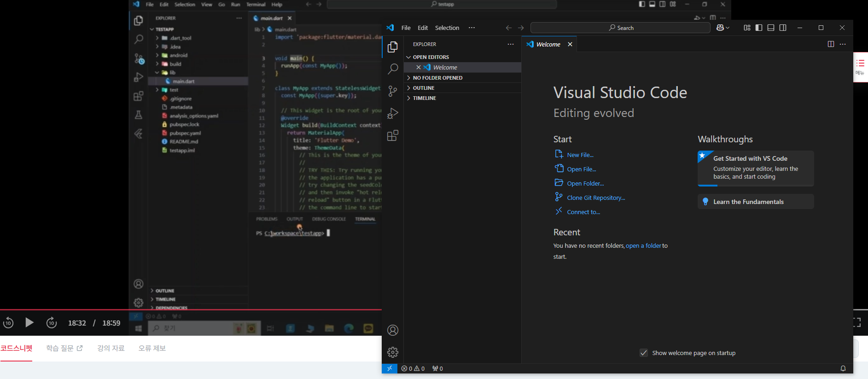Viewport: 868px width, 379px height.
Task: Open the notifications bell
Action: coord(843,368)
